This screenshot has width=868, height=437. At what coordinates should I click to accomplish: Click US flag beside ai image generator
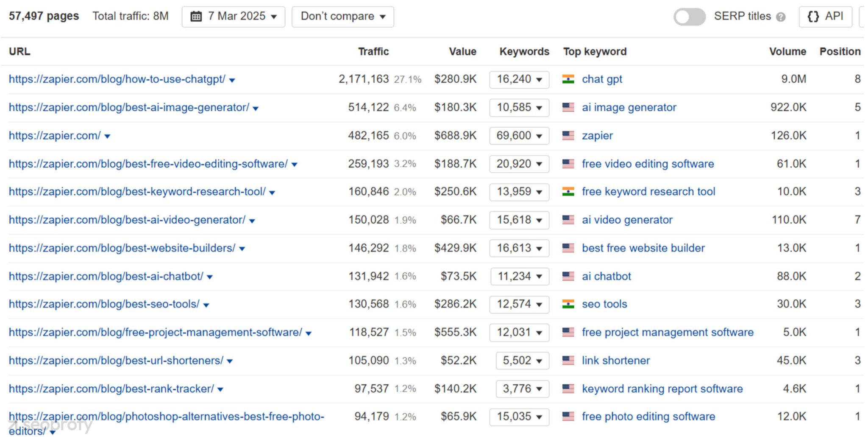(568, 107)
